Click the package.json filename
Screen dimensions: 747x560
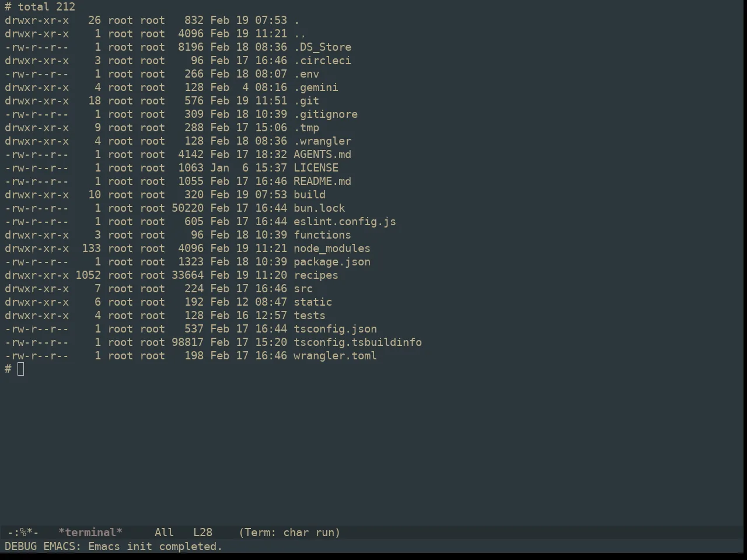[332, 262]
